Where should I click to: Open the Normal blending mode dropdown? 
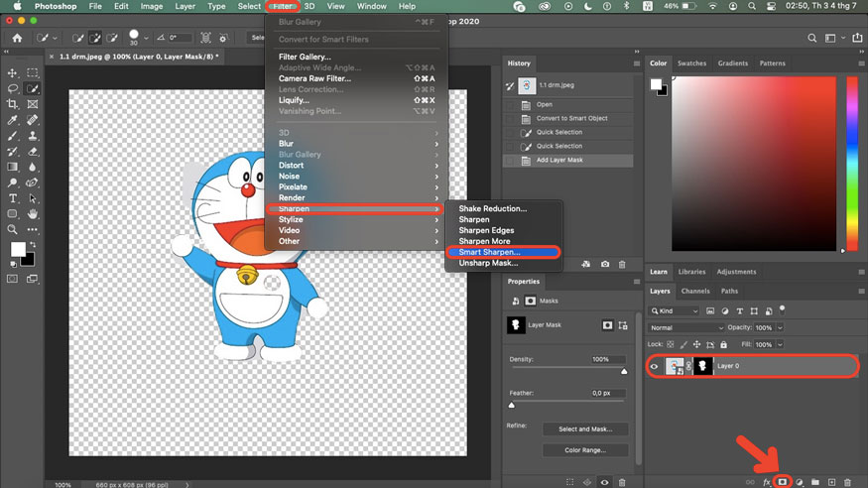click(685, 327)
